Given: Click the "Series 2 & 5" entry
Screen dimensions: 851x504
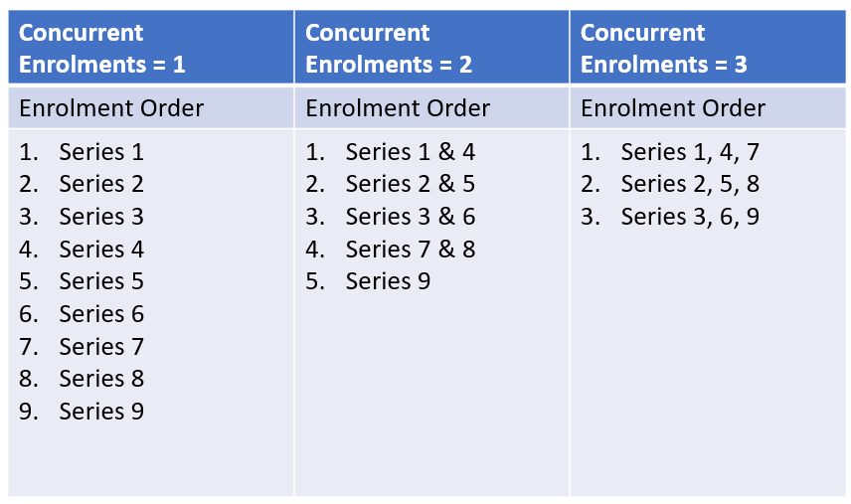Looking at the screenshot, I should 410,184.
